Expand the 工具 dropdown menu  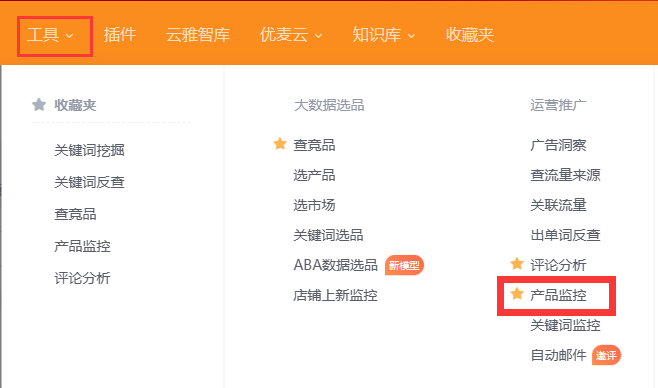click(x=50, y=35)
